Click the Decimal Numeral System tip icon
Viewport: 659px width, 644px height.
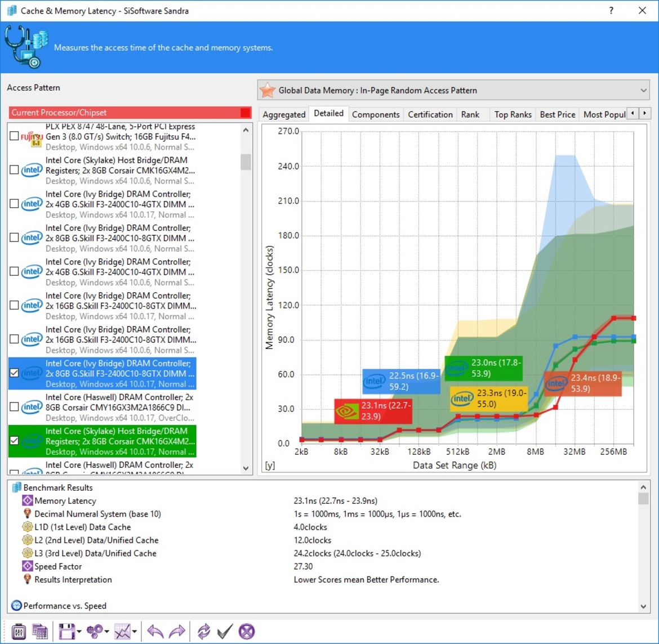28,513
